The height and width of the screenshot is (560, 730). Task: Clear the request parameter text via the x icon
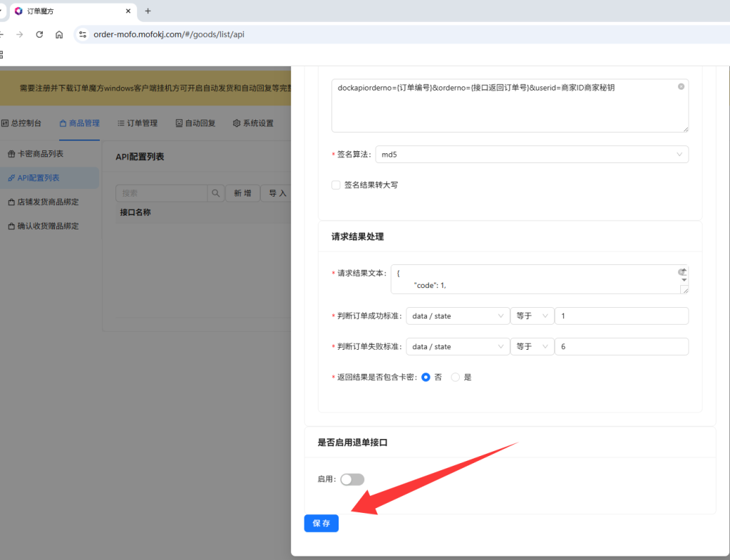click(681, 86)
